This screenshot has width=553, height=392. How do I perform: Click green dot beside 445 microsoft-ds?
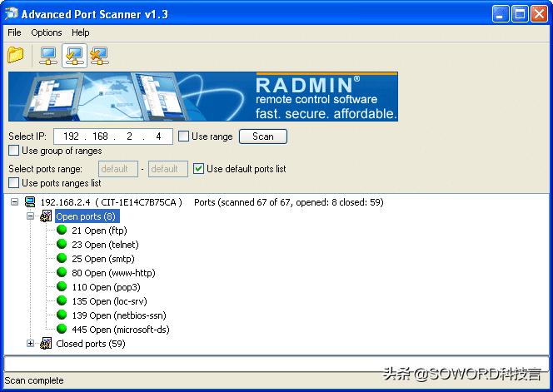pyautogui.click(x=62, y=329)
